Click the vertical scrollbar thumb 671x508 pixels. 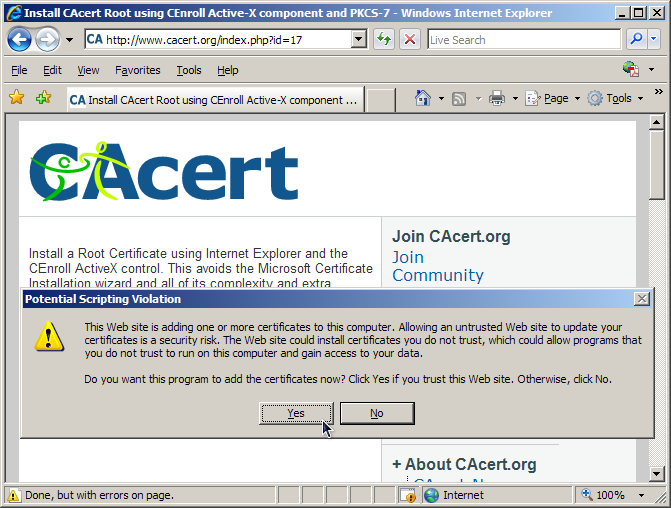pos(656,165)
